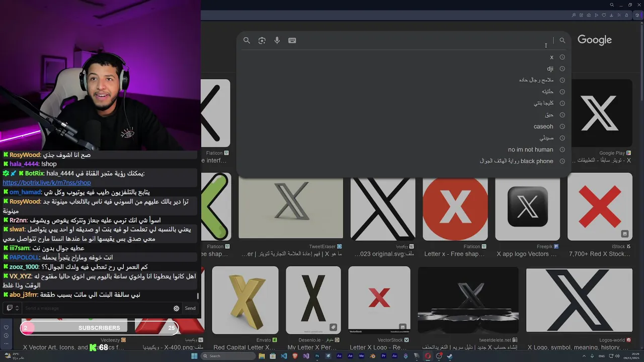Viewport: 644px width, 362px height.
Task: Open the botrix.live shop link in chat
Action: (47, 183)
